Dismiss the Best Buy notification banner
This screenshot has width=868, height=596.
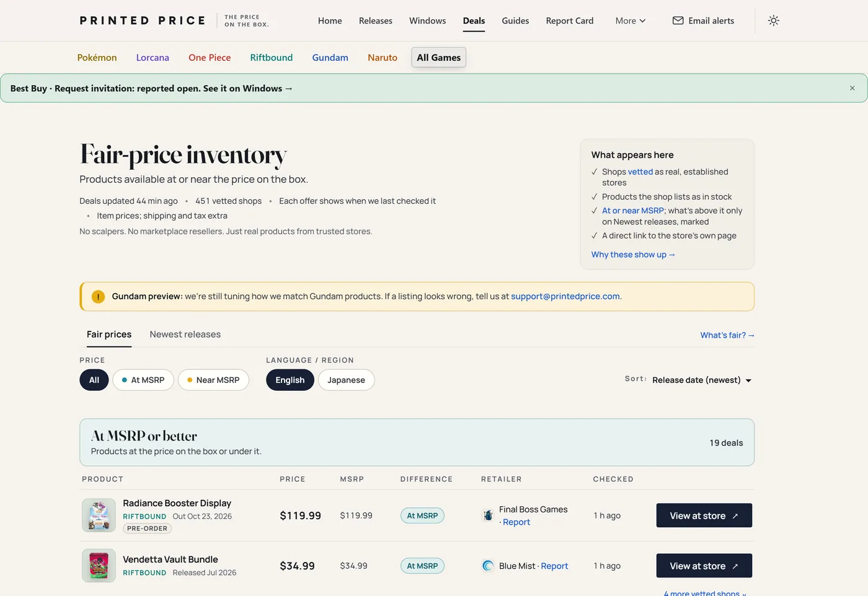[x=852, y=88]
